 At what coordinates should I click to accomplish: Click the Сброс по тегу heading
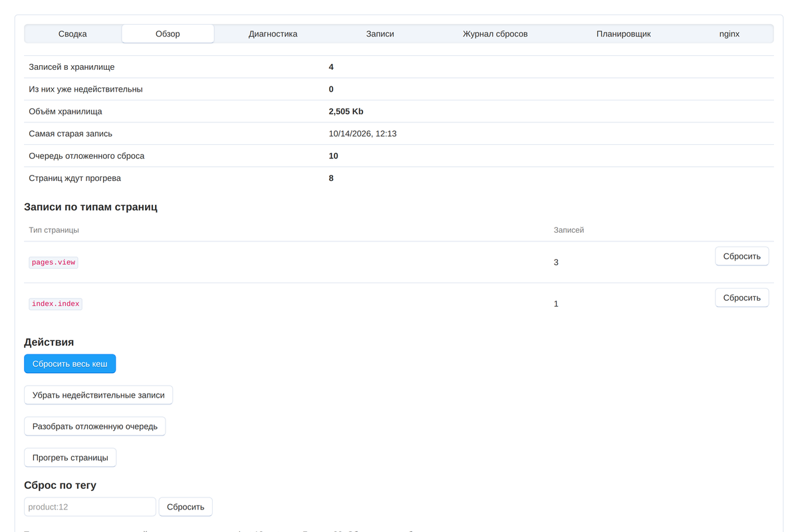61,485
